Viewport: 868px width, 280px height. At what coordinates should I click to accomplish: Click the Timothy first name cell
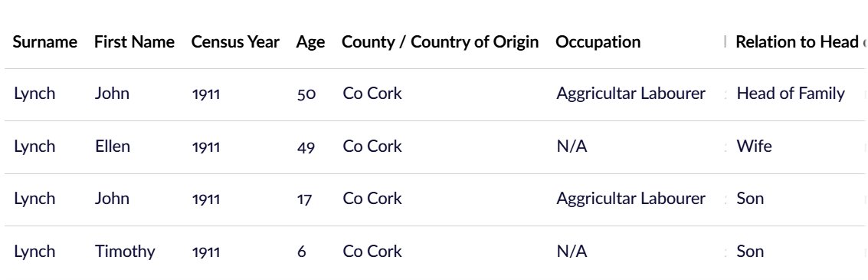(125, 252)
